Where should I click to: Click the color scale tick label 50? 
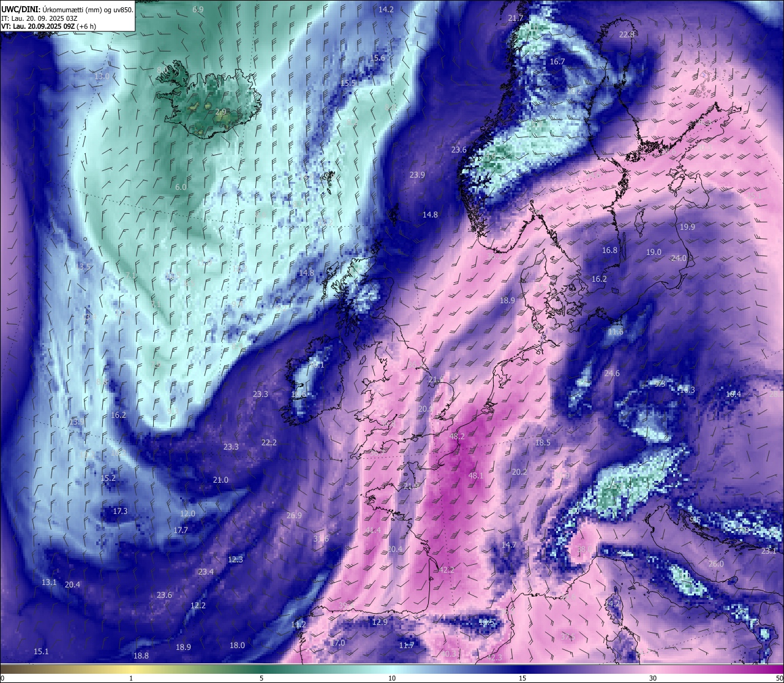(x=779, y=678)
